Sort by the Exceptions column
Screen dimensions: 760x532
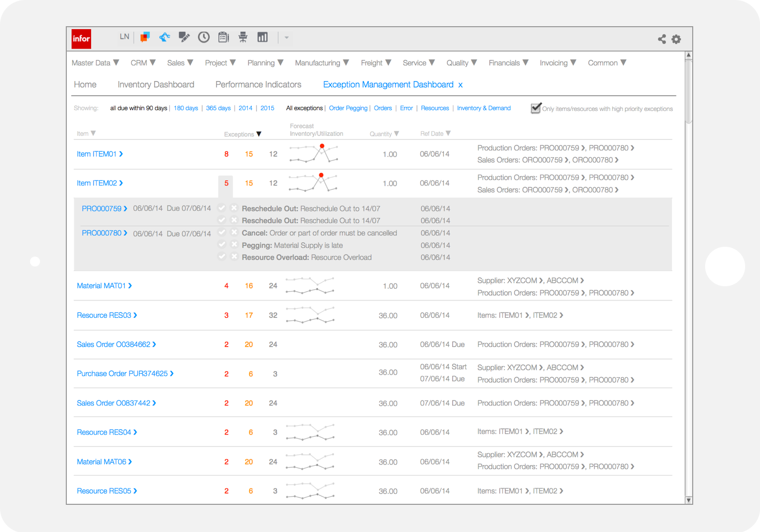coord(242,134)
